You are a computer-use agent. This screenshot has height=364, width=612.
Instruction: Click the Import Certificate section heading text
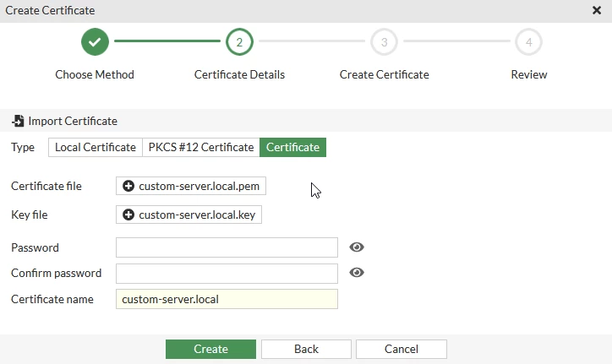point(73,121)
